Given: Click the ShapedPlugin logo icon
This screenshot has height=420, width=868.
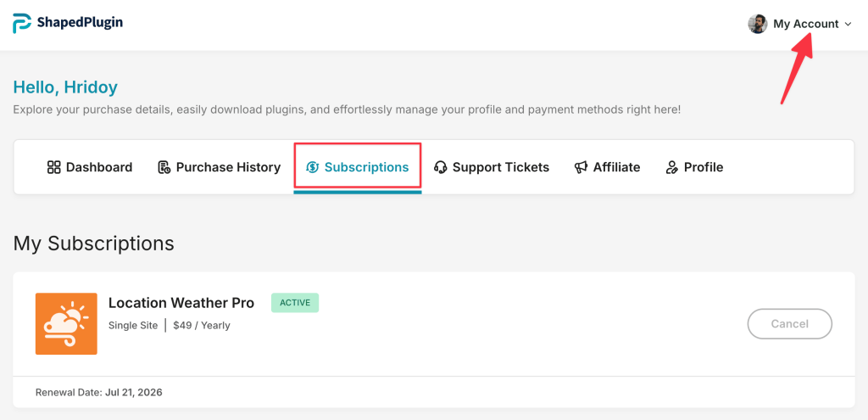Looking at the screenshot, I should [22, 23].
